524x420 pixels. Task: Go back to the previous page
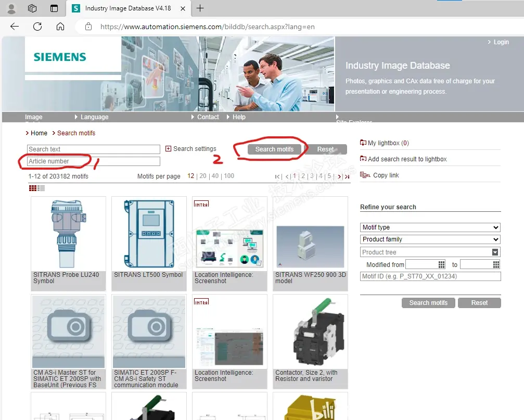click(x=15, y=27)
